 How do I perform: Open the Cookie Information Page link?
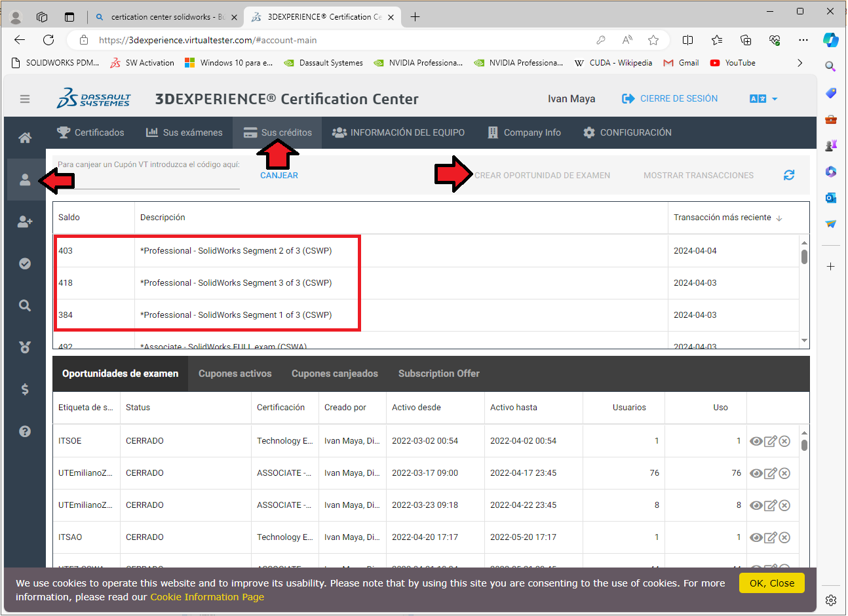point(207,597)
